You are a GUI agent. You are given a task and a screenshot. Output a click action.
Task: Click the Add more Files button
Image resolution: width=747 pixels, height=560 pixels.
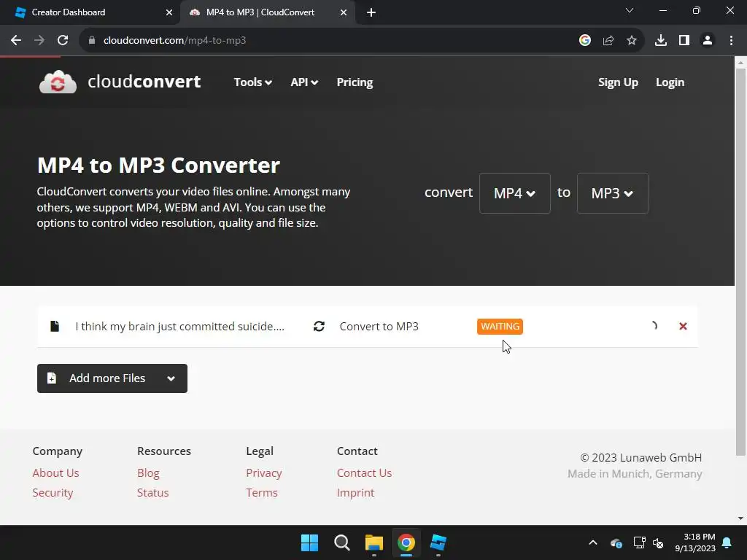click(112, 378)
